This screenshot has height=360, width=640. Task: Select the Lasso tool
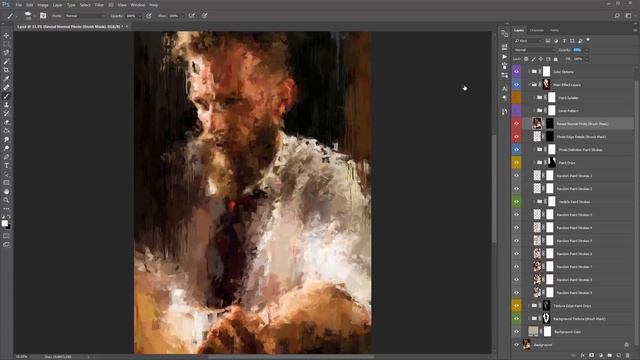click(6, 53)
